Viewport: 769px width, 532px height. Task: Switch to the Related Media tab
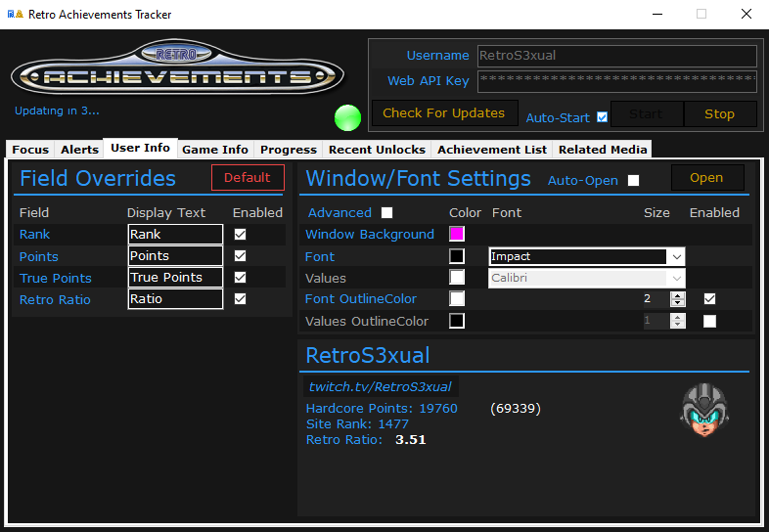603,150
